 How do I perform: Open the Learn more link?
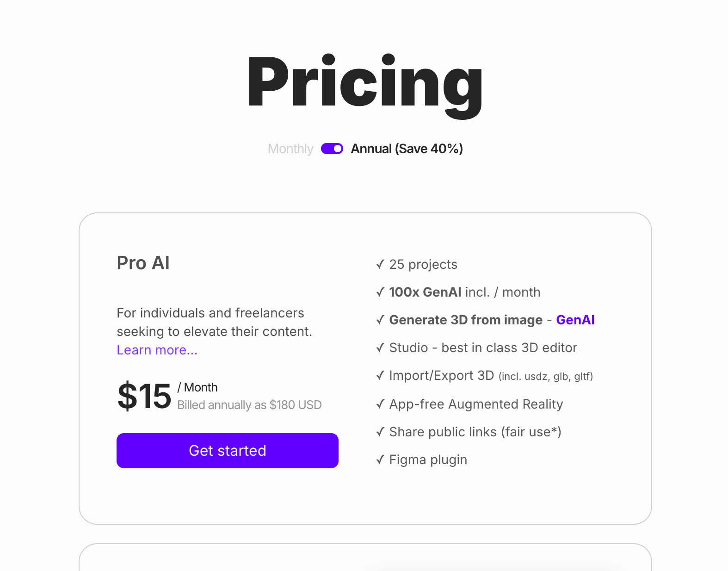157,350
